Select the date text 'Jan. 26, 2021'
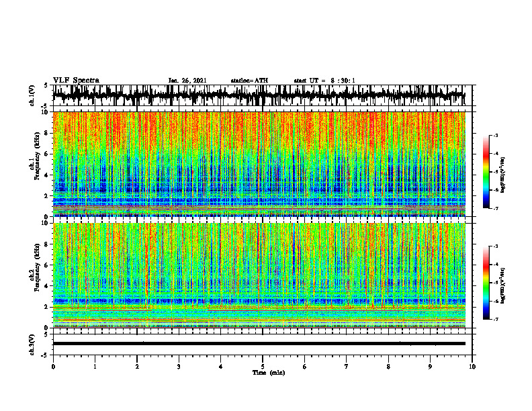Screen dimensions: 532x411 click(187, 81)
